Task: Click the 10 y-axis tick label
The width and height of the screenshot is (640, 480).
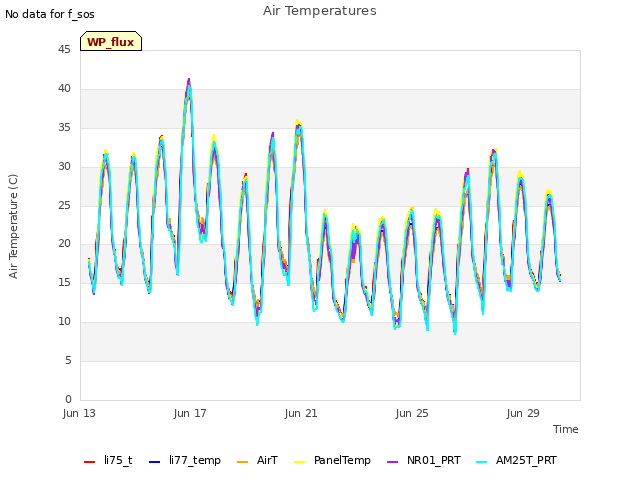Action: pyautogui.click(x=64, y=321)
